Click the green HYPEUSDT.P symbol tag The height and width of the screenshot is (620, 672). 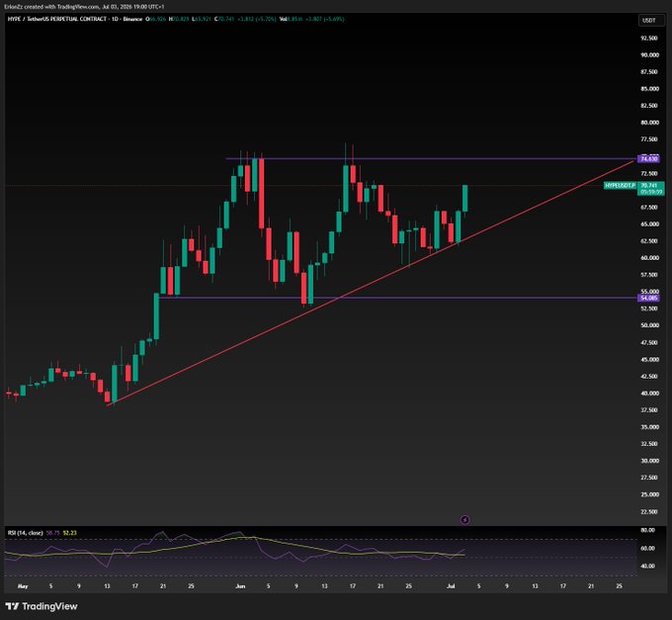click(x=621, y=185)
